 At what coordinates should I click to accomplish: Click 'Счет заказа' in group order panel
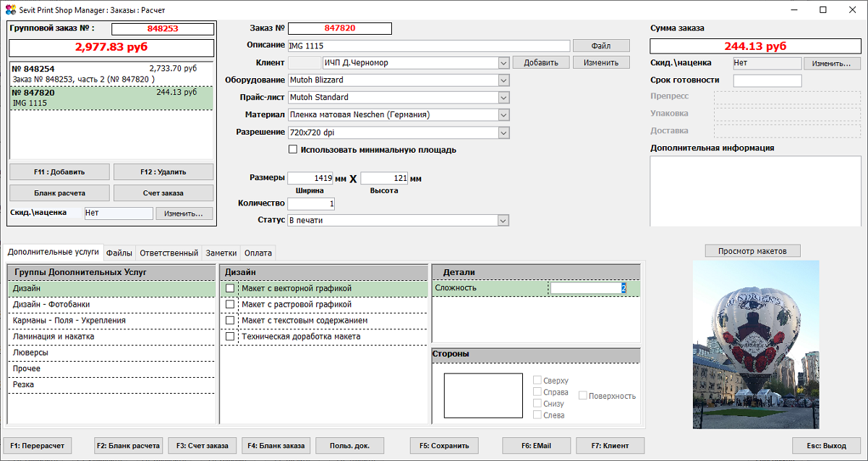coord(163,193)
